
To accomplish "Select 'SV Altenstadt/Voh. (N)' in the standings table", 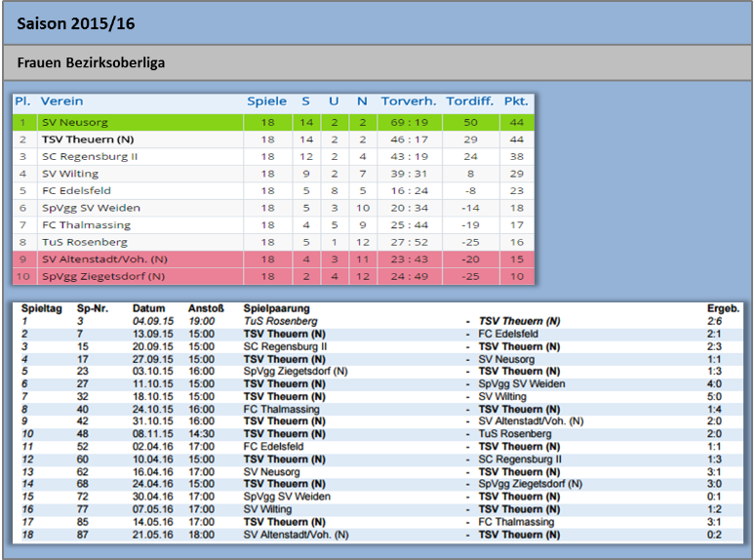I will [104, 260].
